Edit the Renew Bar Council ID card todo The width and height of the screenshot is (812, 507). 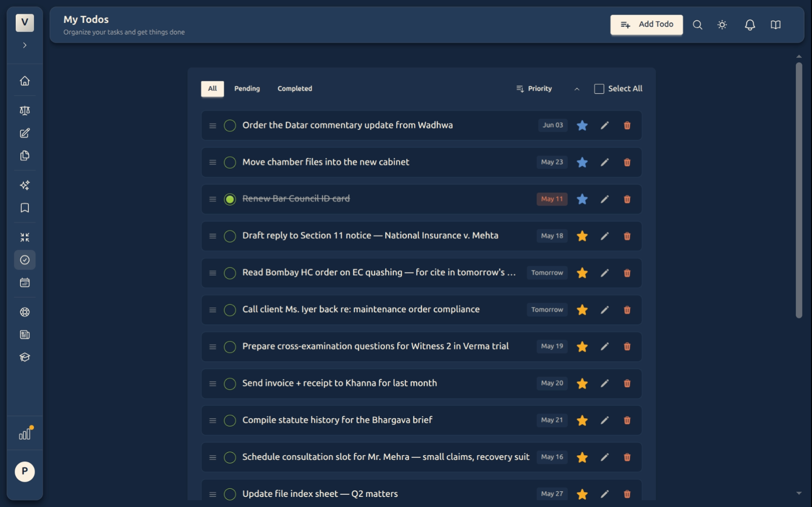pyautogui.click(x=604, y=199)
